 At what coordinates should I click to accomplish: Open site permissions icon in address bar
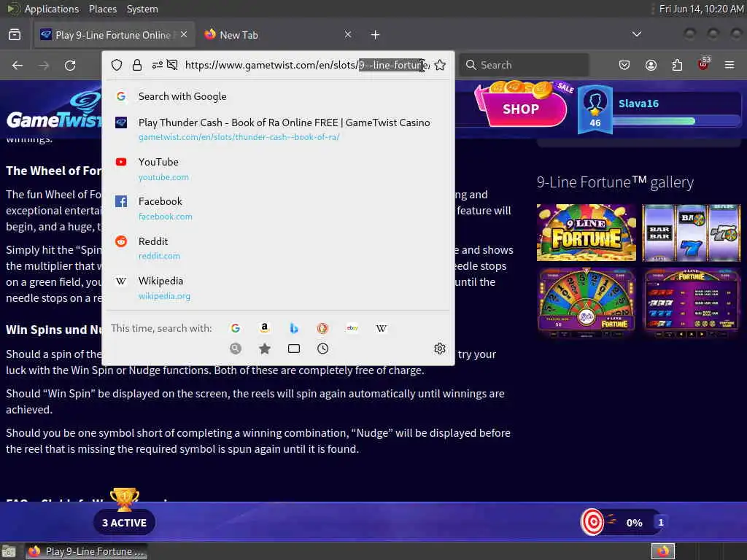[158, 65]
